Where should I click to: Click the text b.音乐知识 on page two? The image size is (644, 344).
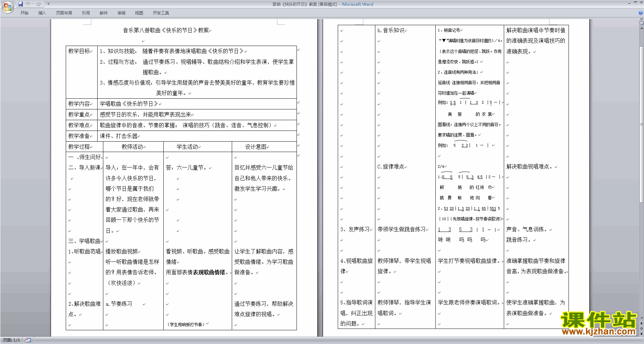point(391,30)
